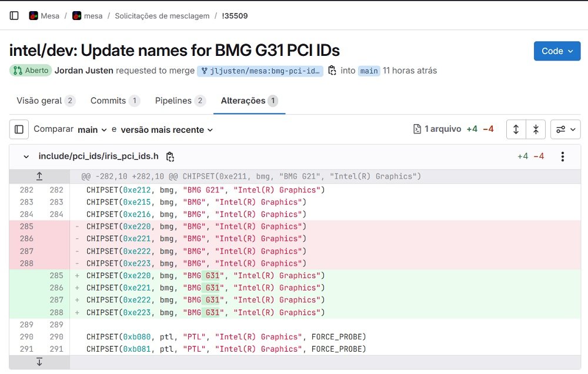Expand diff lines downward arrow
Viewport: 588px width, 374px height.
tap(39, 362)
